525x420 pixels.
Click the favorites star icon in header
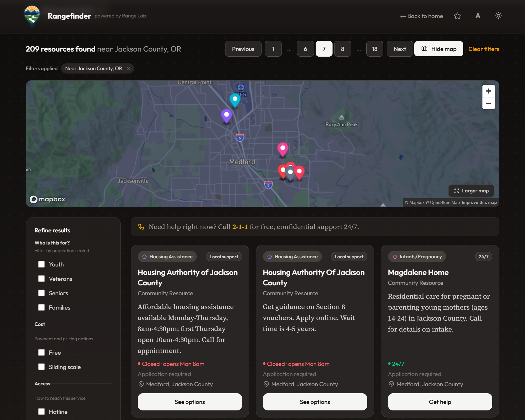[x=457, y=16]
